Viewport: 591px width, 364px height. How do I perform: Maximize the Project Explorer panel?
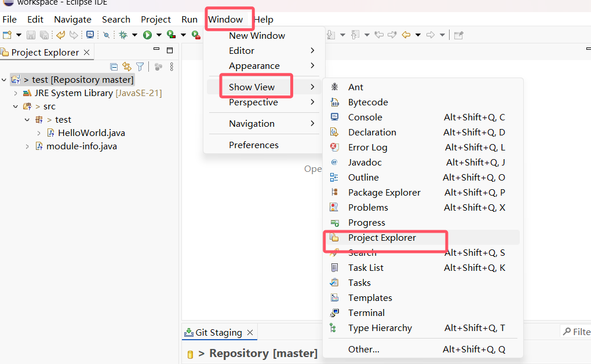(170, 50)
